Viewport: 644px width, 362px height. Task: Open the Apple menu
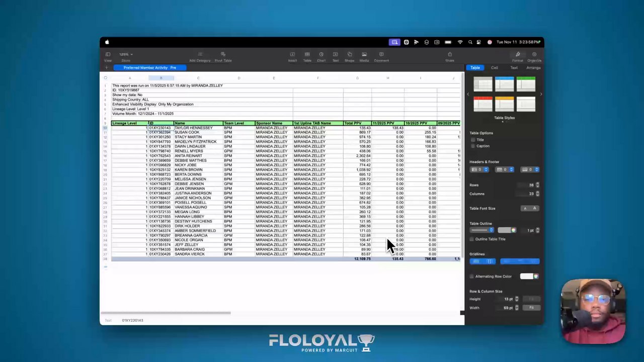107,42
